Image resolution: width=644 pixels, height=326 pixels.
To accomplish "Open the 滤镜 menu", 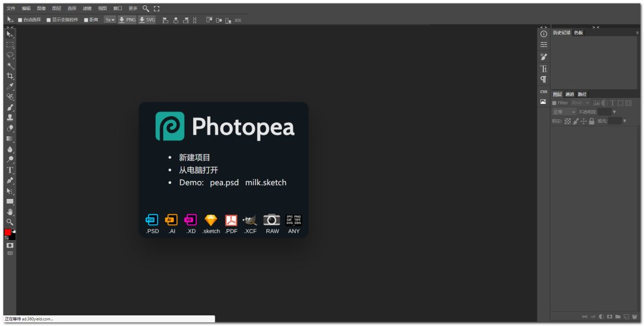I will pyautogui.click(x=87, y=8).
